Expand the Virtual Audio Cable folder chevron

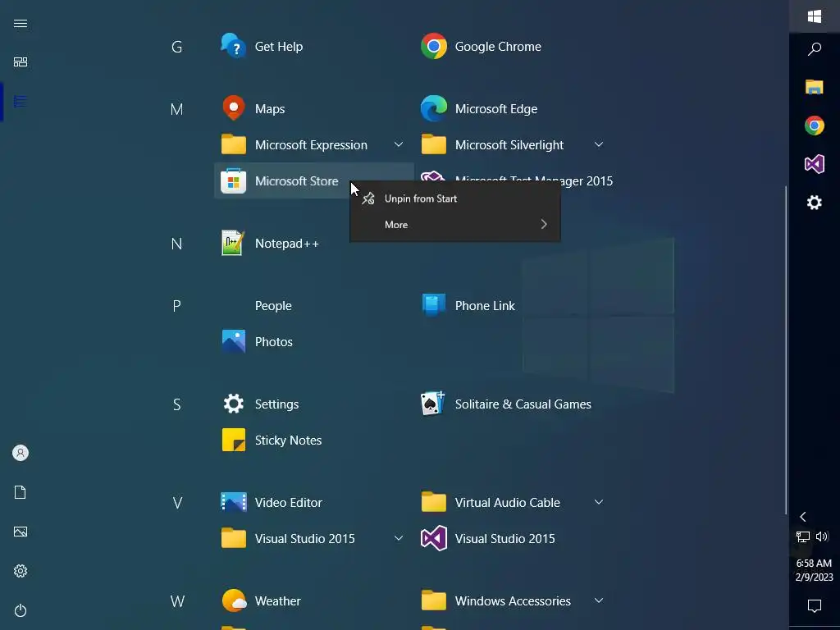coord(599,503)
